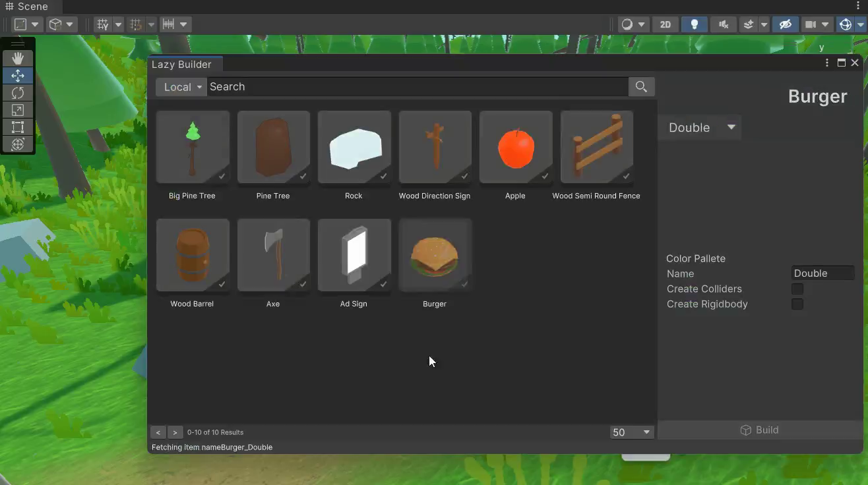868x485 pixels.
Task: Click the tool handle position icon
Action: click(x=21, y=24)
